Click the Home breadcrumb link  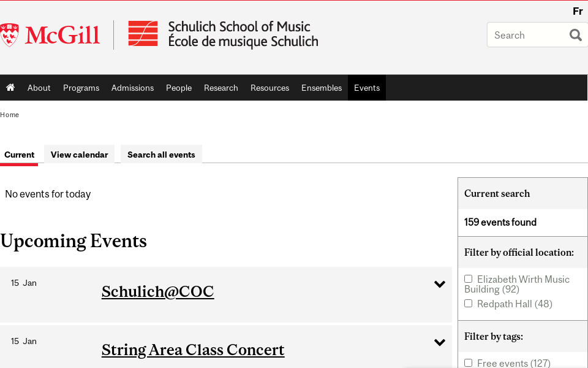click(x=9, y=115)
